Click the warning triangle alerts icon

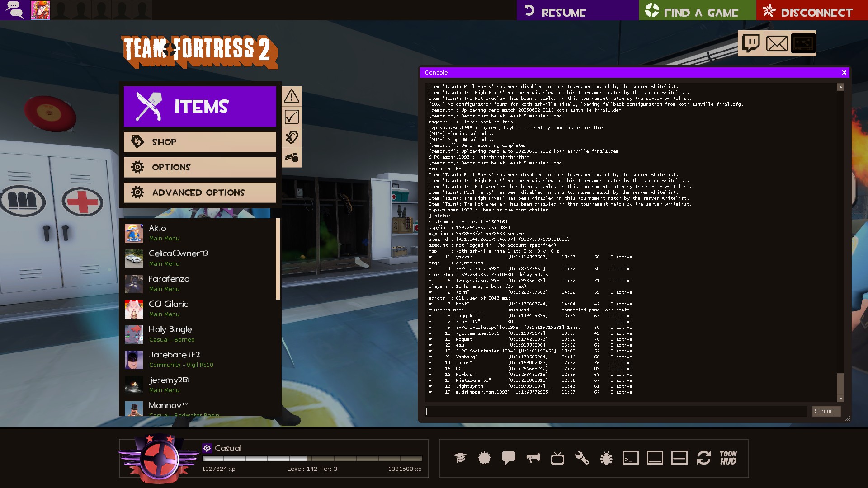[292, 96]
